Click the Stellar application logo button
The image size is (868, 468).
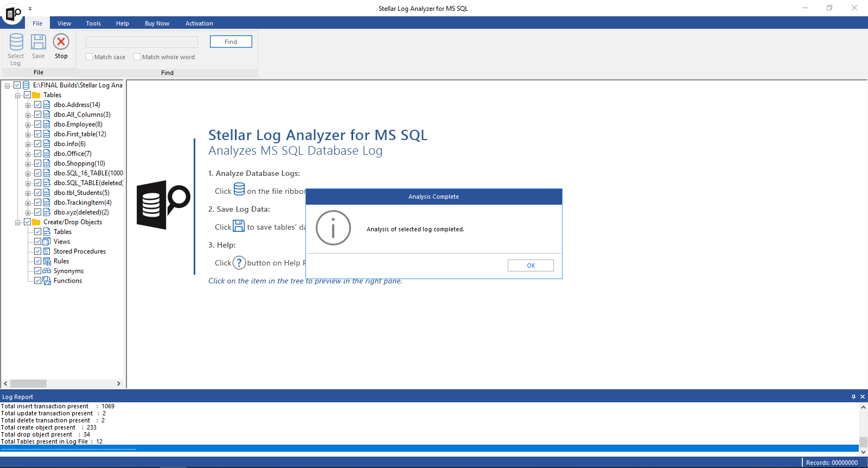pyautogui.click(x=13, y=13)
